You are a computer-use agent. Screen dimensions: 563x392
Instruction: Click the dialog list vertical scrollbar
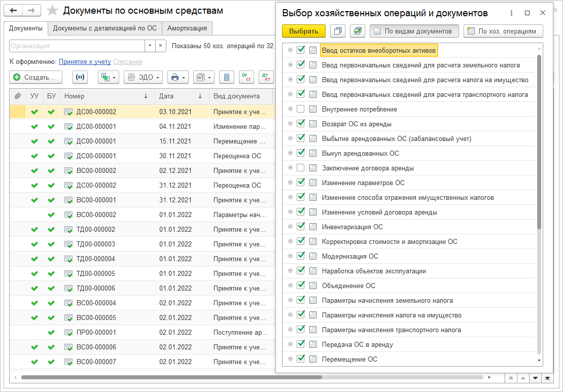coord(539,142)
